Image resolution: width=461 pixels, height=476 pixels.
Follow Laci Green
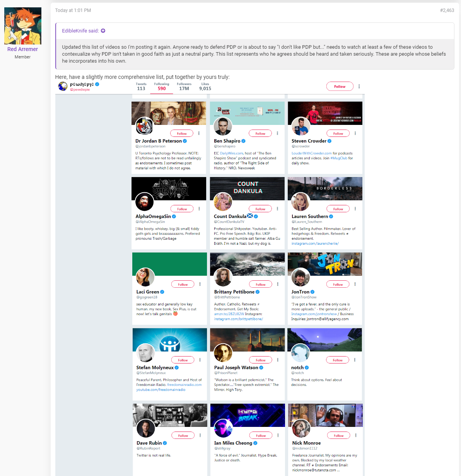coord(183,284)
